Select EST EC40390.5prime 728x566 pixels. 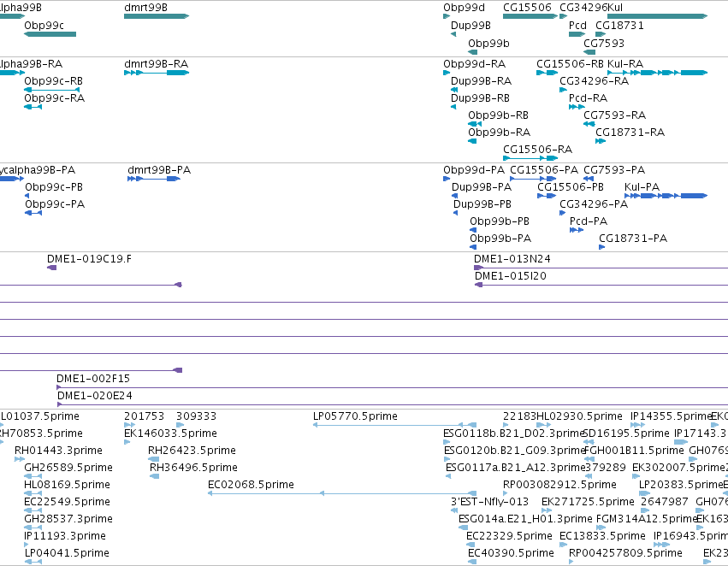[x=511, y=553]
